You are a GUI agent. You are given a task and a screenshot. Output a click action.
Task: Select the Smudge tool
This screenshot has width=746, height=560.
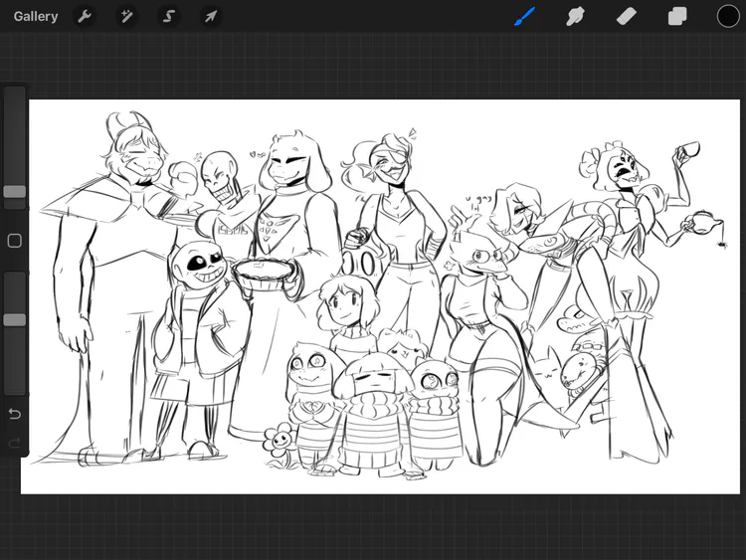pos(575,16)
